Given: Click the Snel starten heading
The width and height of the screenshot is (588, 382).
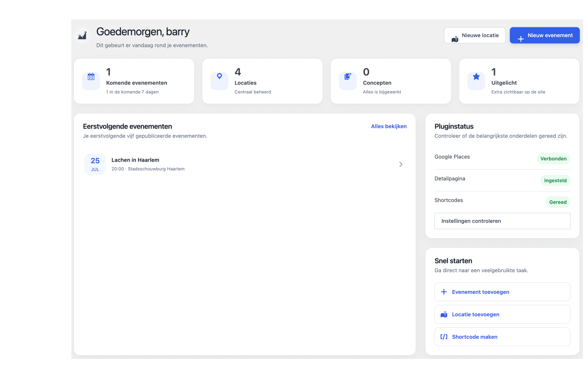Looking at the screenshot, I should pyautogui.click(x=453, y=261).
